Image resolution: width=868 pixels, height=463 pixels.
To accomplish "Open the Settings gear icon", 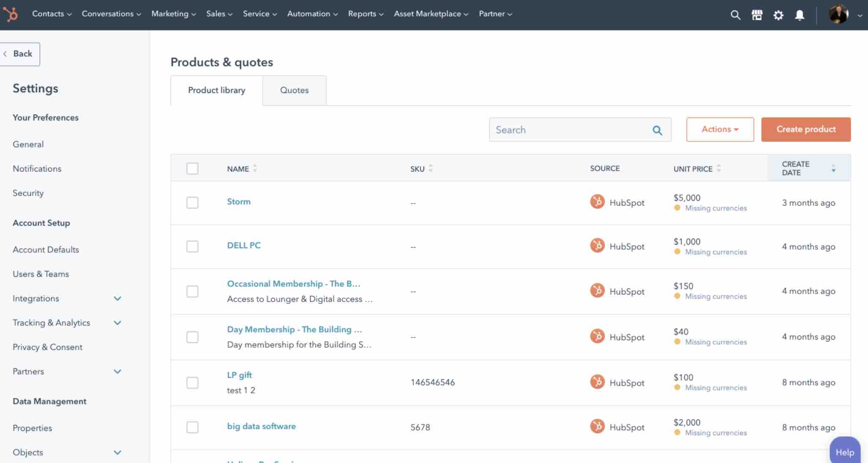I will pyautogui.click(x=779, y=15).
